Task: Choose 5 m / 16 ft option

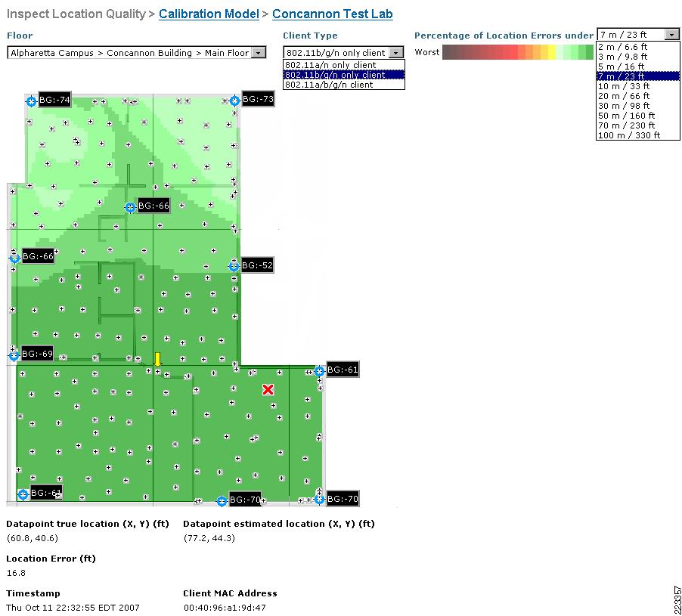Action: tap(637, 67)
